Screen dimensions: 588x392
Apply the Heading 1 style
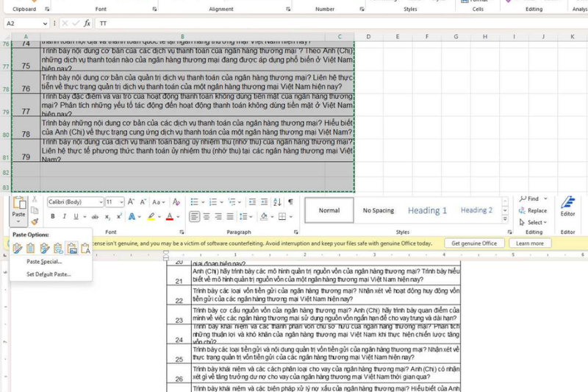(428, 210)
